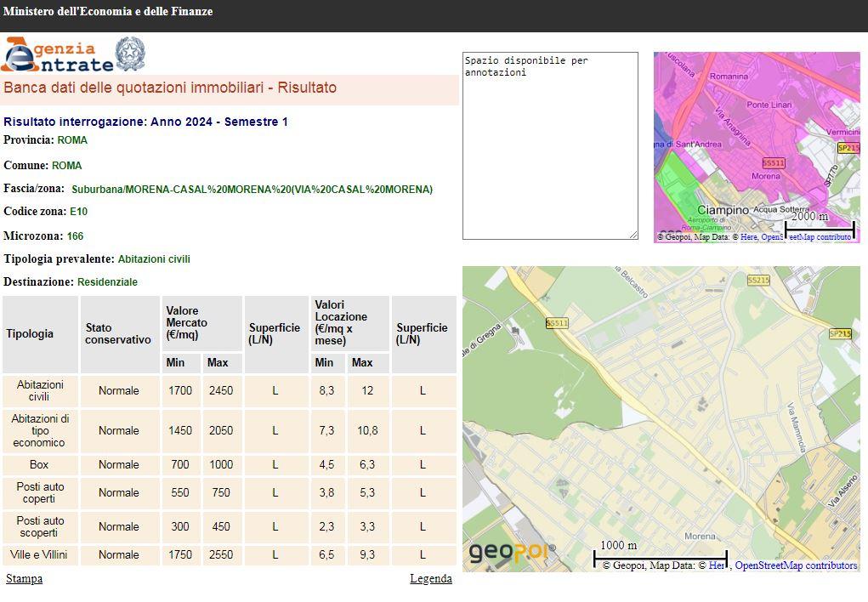Click inside the annotations text area
This screenshot has width=868, height=602.
(549, 145)
